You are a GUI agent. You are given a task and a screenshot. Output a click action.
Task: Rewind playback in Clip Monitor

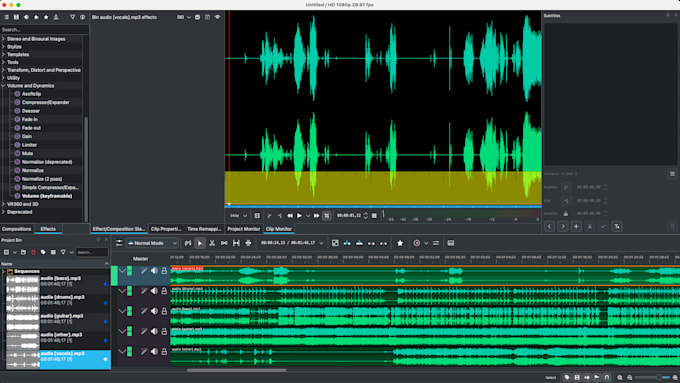(290, 216)
